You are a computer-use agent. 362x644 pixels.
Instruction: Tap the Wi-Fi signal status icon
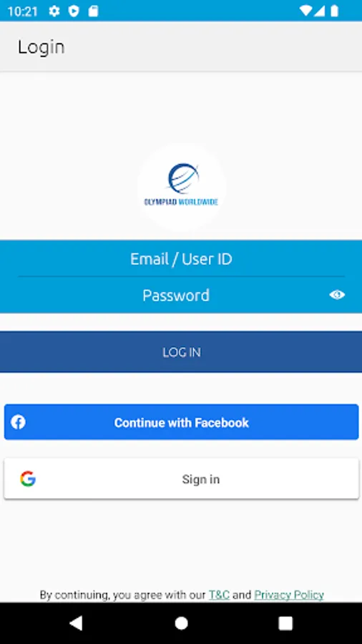click(x=305, y=11)
